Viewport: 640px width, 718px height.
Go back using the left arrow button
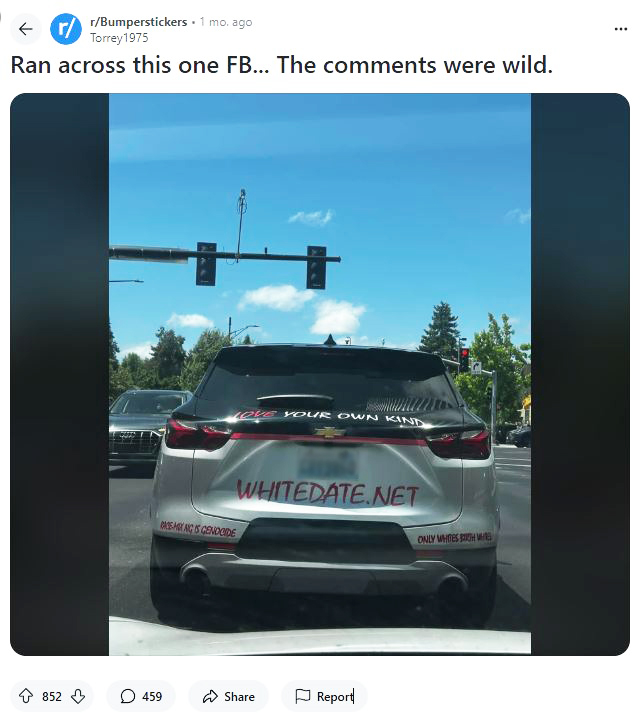[x=26, y=29]
